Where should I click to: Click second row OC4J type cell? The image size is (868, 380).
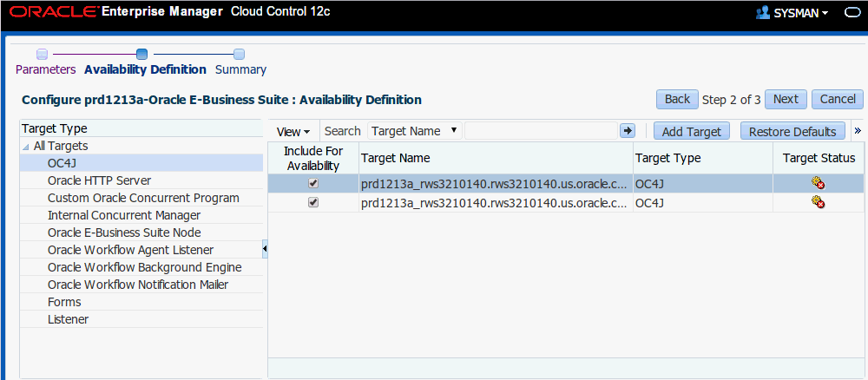click(703, 202)
